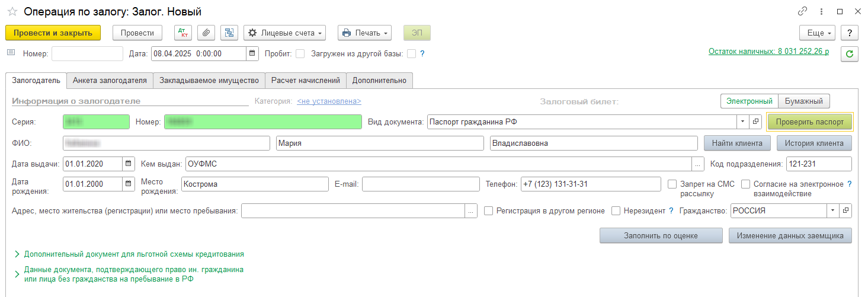This screenshot has width=868, height=297.
Task: Expand Гражданство dropdown list
Action: tap(834, 210)
